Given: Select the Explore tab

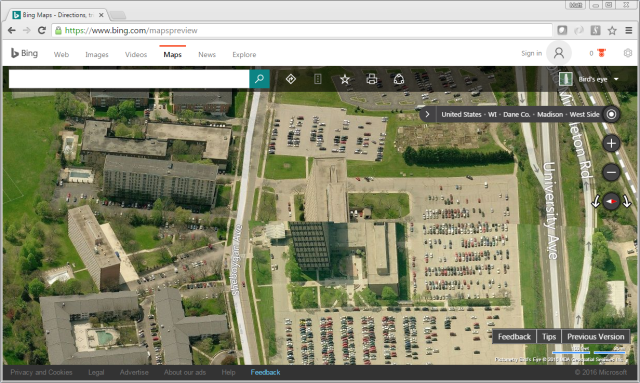Looking at the screenshot, I should (244, 54).
